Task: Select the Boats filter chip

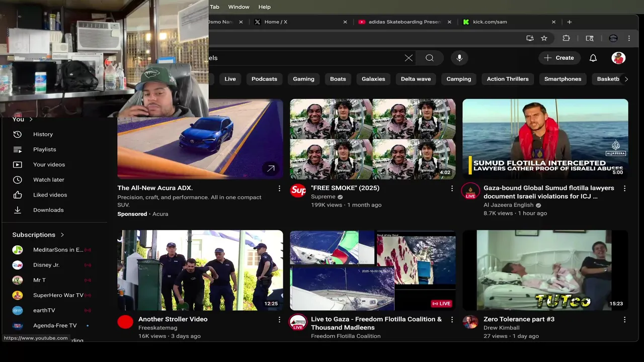Action: coord(338,79)
